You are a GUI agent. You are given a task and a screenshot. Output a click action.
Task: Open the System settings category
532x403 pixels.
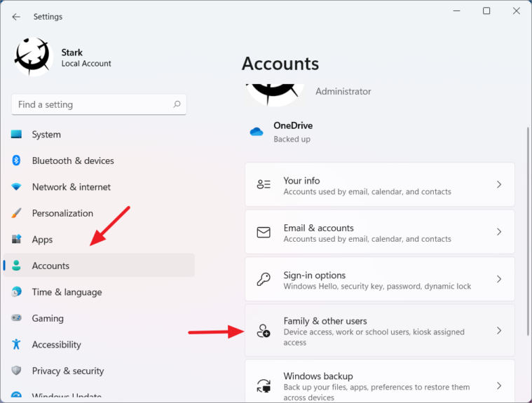click(x=99, y=135)
